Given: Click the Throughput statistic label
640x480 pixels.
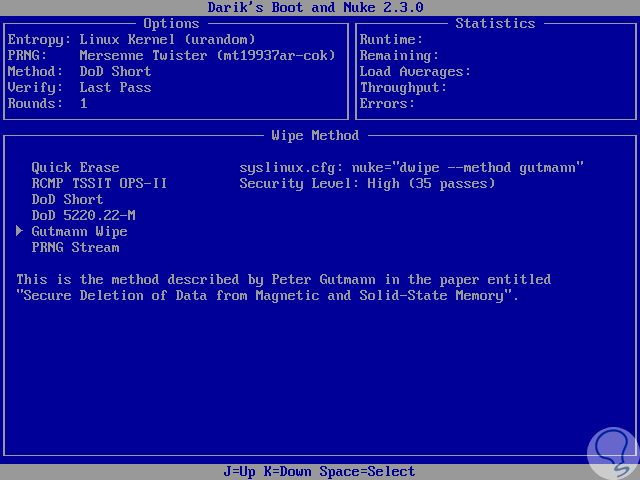Looking at the screenshot, I should 403,88.
